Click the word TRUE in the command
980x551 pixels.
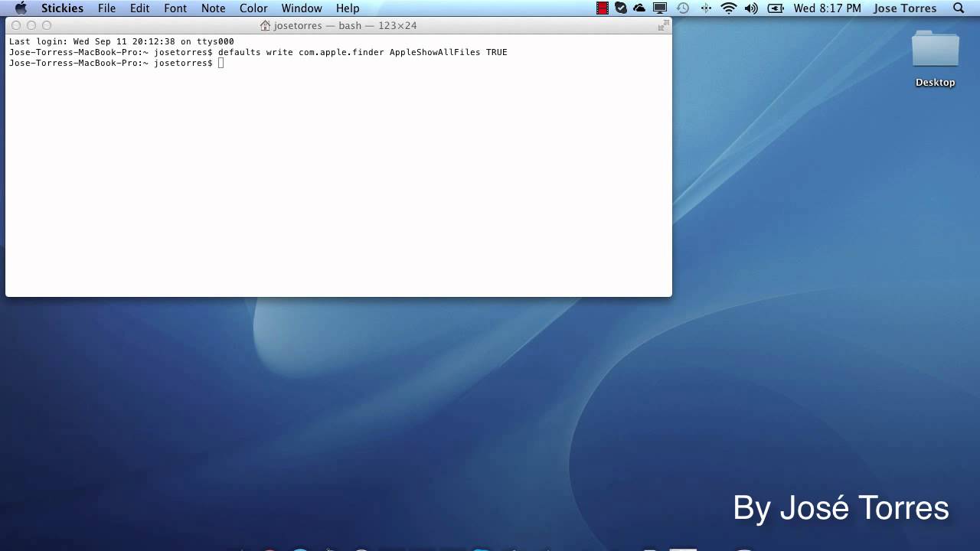tap(497, 52)
